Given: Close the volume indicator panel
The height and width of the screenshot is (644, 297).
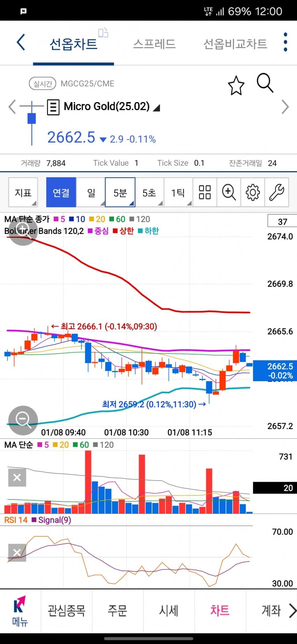Looking at the screenshot, I should (17, 478).
